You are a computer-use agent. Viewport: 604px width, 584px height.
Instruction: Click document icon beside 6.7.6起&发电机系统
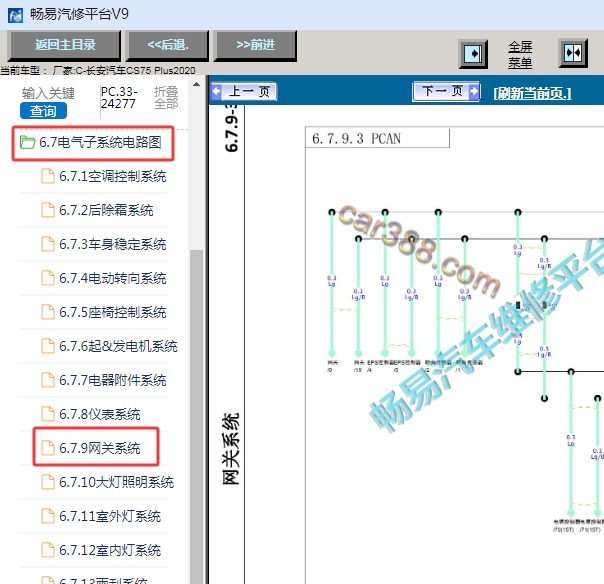click(48, 346)
